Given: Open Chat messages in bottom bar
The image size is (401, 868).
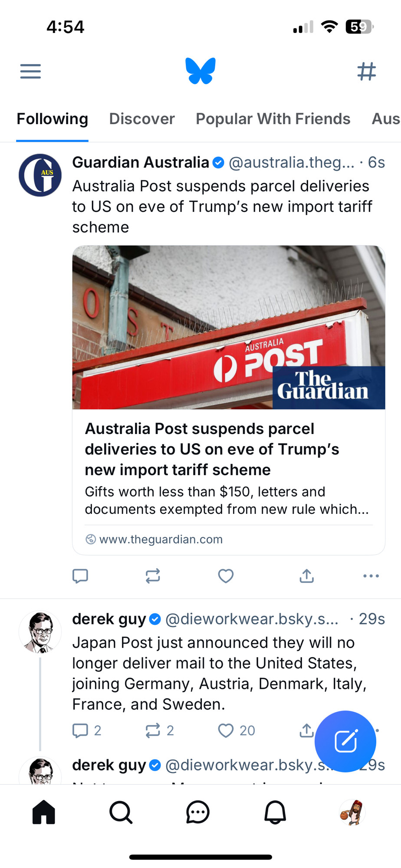Looking at the screenshot, I should pos(198,812).
